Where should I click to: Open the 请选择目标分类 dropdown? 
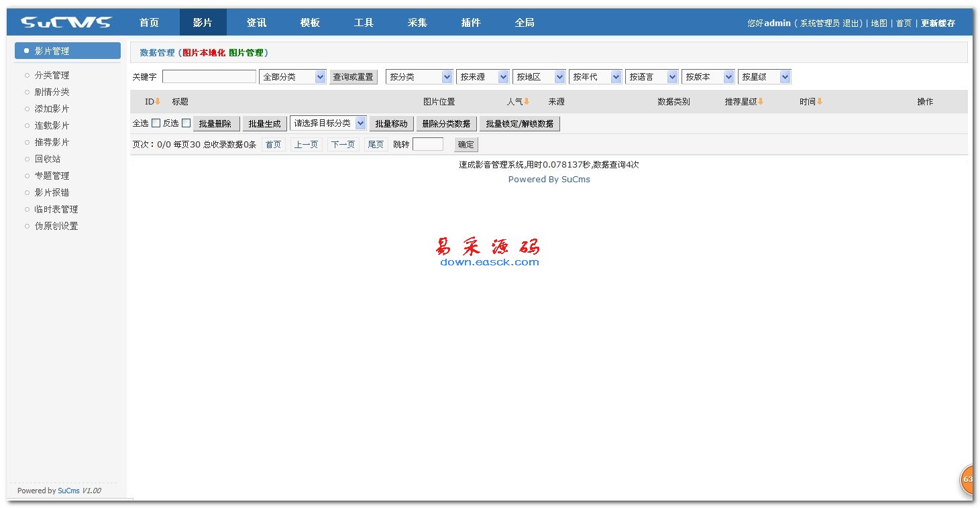[328, 123]
